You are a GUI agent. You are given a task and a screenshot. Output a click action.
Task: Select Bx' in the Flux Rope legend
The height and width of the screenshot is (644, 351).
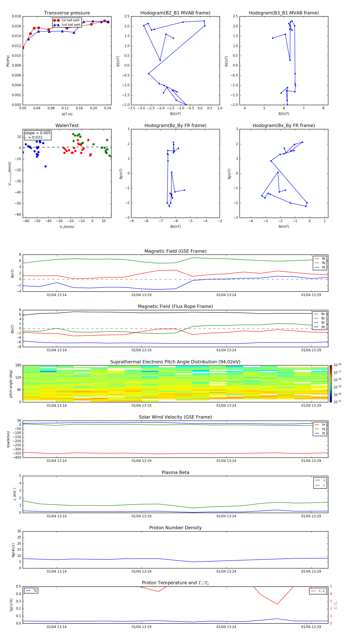point(320,314)
